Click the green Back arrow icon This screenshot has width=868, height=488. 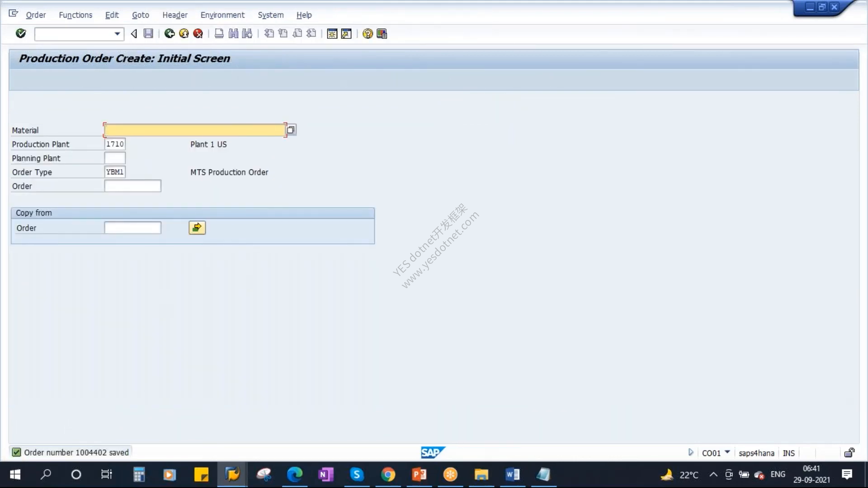[170, 33]
